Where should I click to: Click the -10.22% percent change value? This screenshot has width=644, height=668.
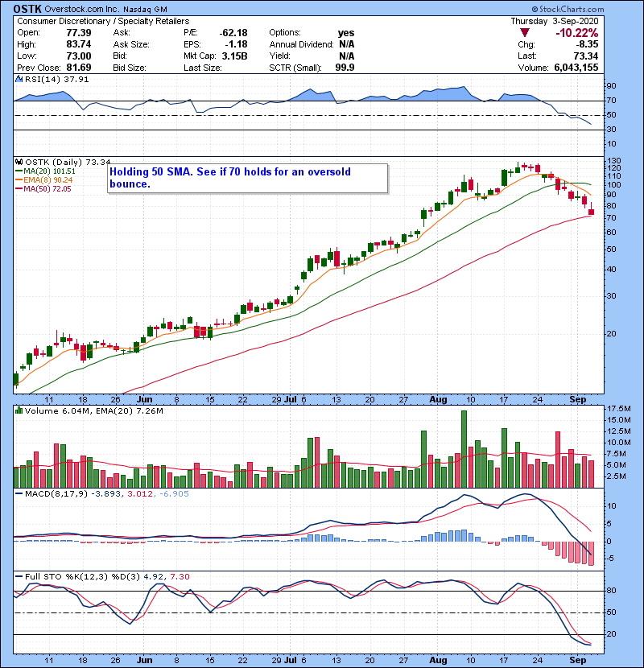click(x=576, y=33)
